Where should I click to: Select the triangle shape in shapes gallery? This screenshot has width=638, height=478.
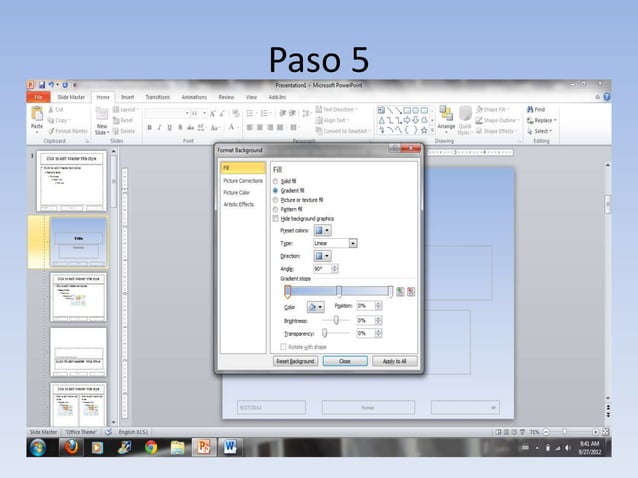[382, 120]
